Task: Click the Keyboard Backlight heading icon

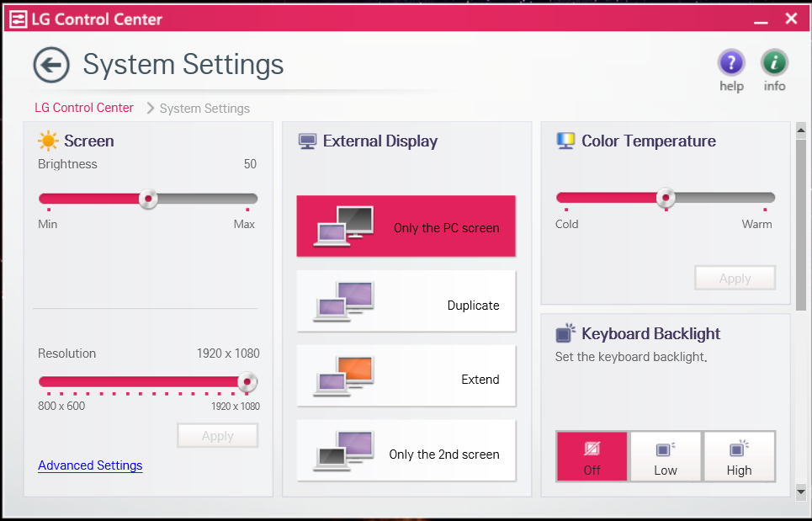Action: [565, 333]
